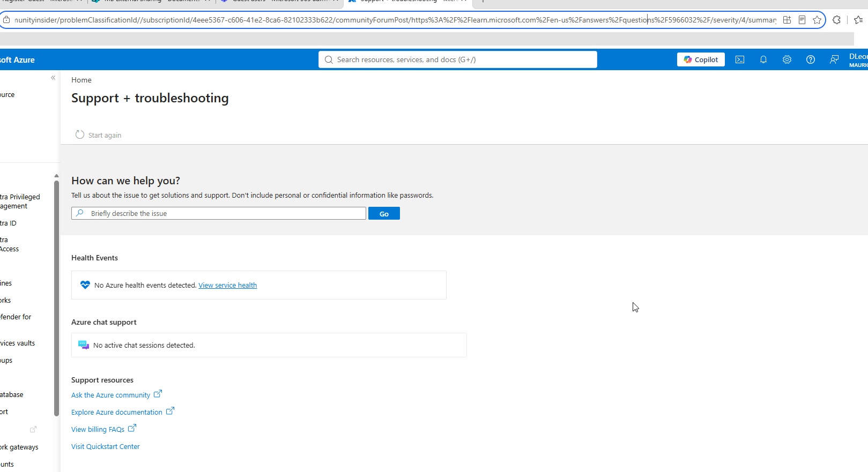This screenshot has width=868, height=472.
Task: Click the external link icon beside View billing FAQs
Action: [132, 428]
